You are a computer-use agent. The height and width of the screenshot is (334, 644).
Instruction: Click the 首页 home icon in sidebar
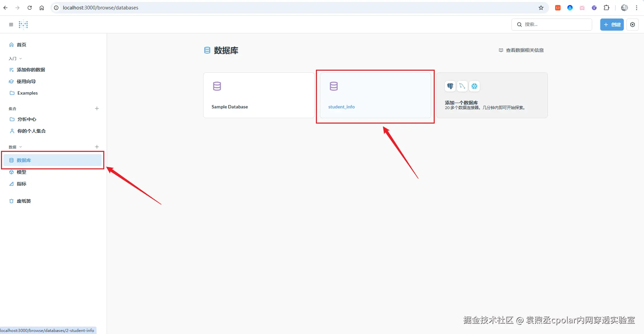[x=11, y=45]
